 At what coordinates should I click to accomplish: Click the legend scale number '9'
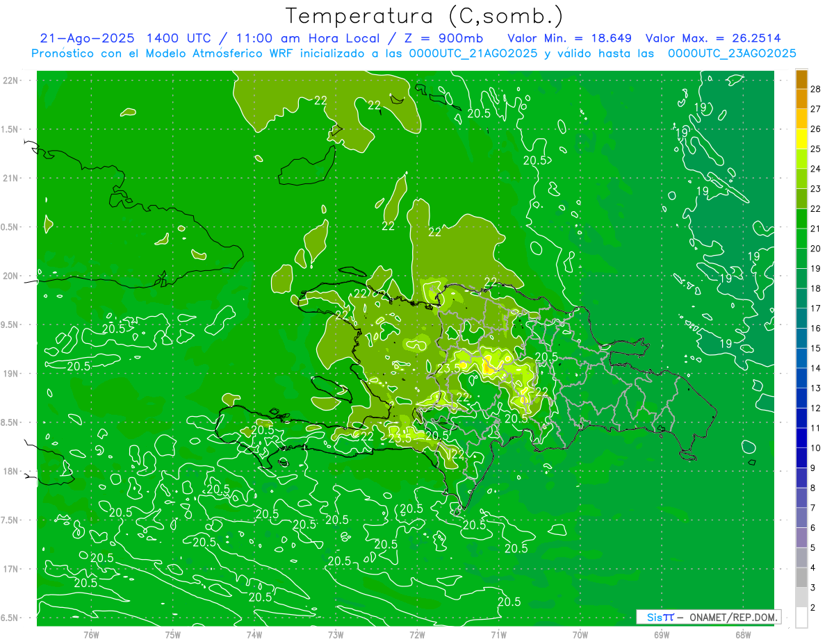[x=814, y=468]
